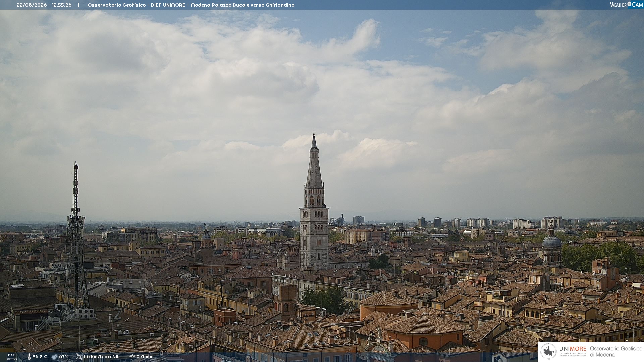Click the UNIMORE university seal emblem
Screen dimensions: 644x362
pyautogui.click(x=548, y=351)
